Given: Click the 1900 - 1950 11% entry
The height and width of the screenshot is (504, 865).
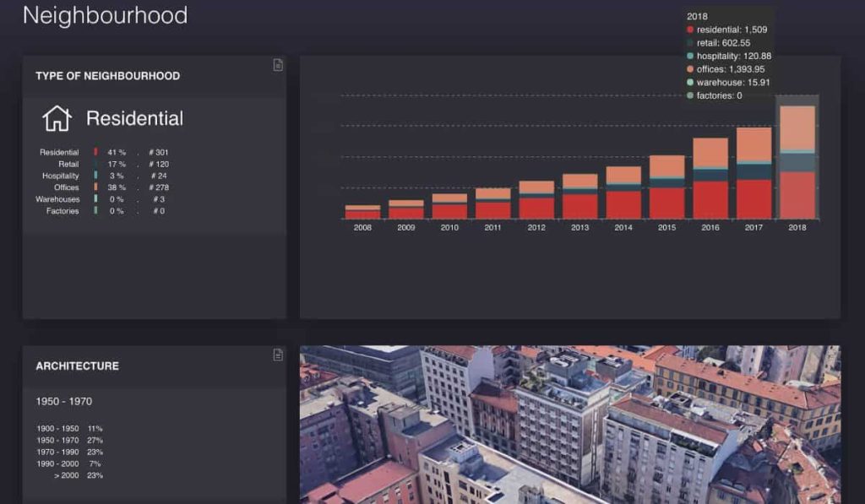Looking at the screenshot, I should click(x=68, y=428).
